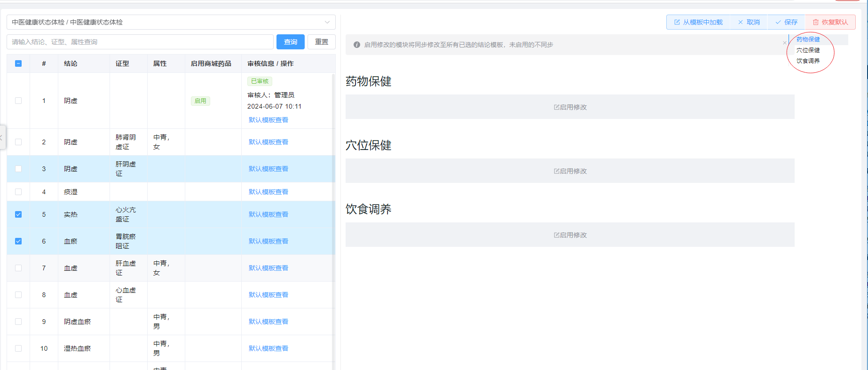Click 启用修改 under 穴位保健
868x370 pixels.
570,171
